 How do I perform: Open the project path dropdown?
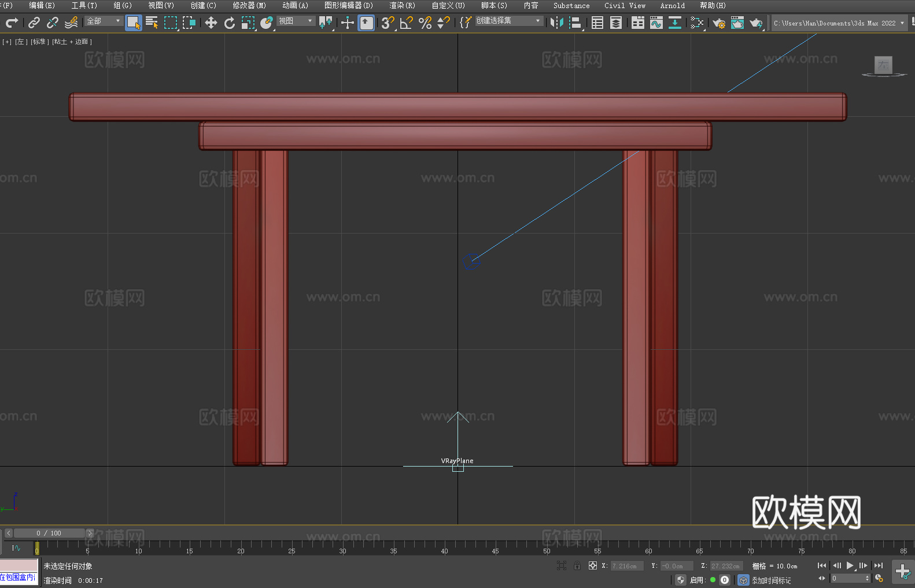tap(839, 23)
